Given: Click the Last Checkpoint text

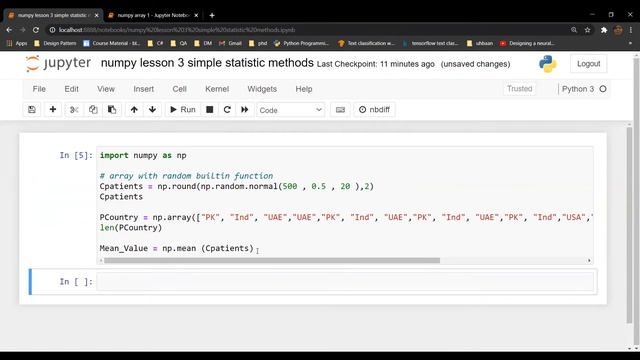Looking at the screenshot, I should (x=376, y=64).
